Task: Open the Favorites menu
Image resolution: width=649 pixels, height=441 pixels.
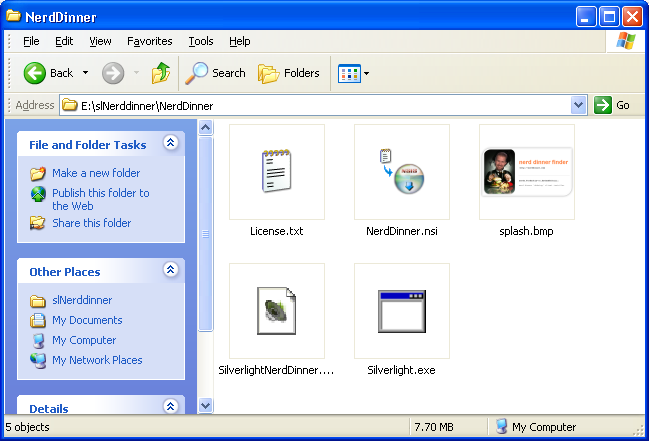Action: 149,41
